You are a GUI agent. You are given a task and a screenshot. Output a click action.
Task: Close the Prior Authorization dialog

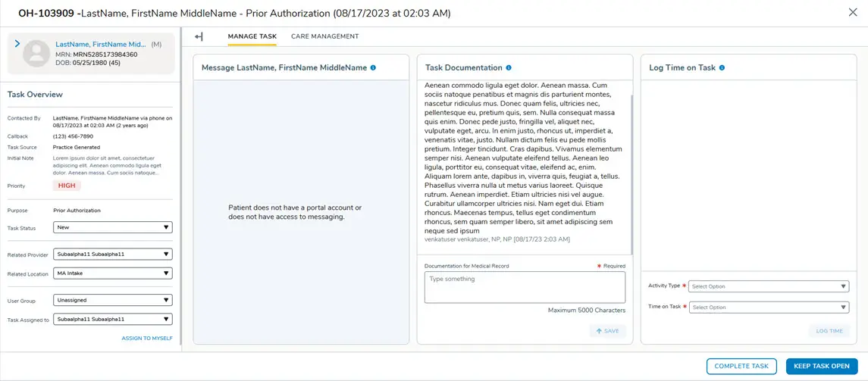point(853,13)
